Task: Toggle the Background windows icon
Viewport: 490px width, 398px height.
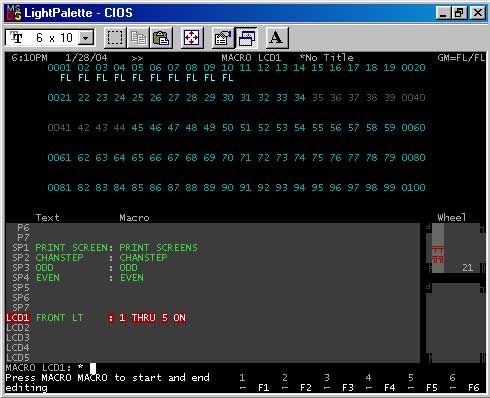Action: click(246, 38)
